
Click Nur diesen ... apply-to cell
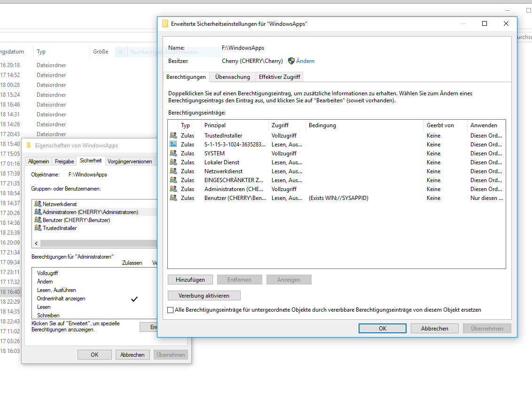tap(486, 198)
